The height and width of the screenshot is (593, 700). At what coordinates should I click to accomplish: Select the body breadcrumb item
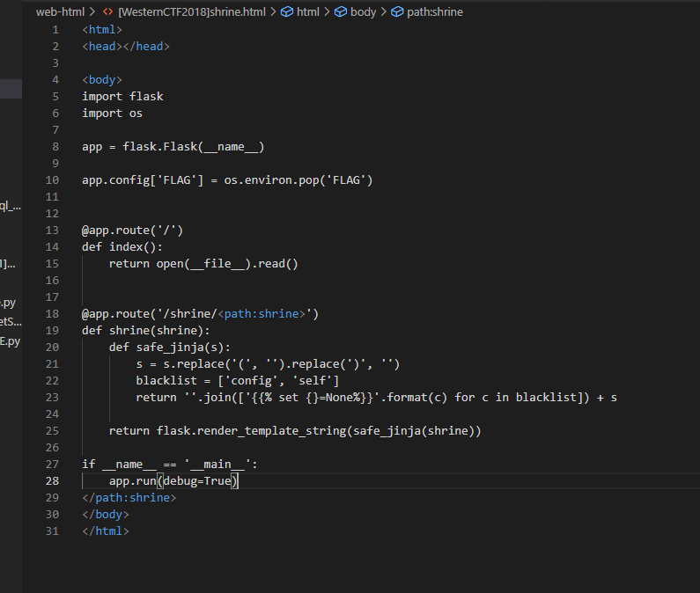[x=363, y=12]
